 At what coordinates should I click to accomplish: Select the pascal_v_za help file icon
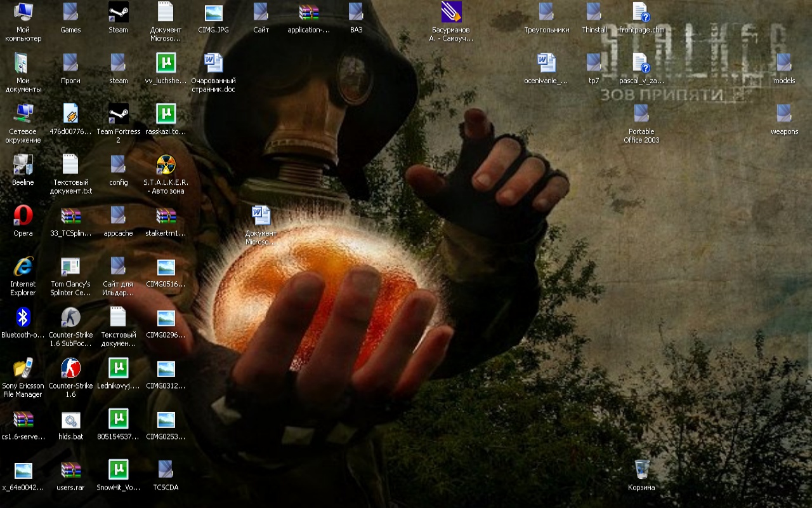tap(641, 62)
